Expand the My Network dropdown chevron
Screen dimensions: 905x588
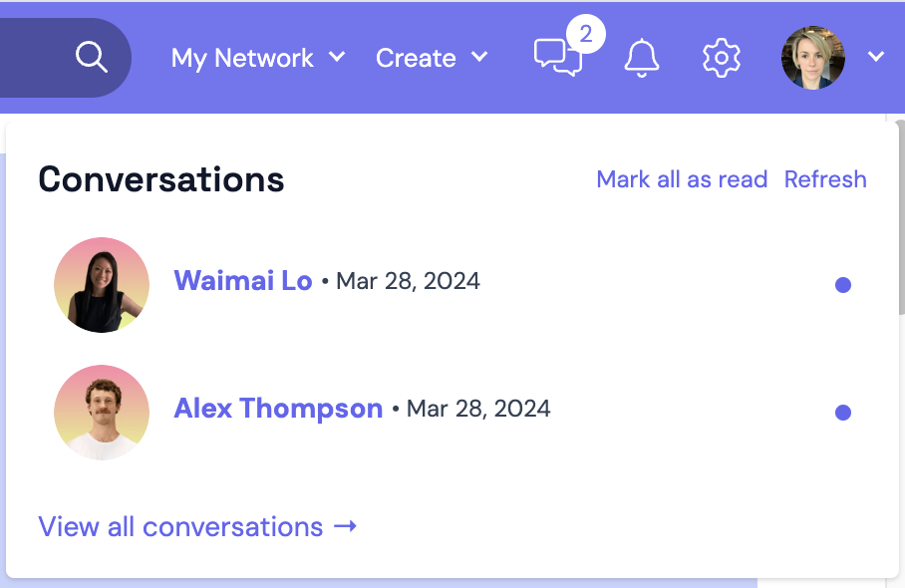337,57
